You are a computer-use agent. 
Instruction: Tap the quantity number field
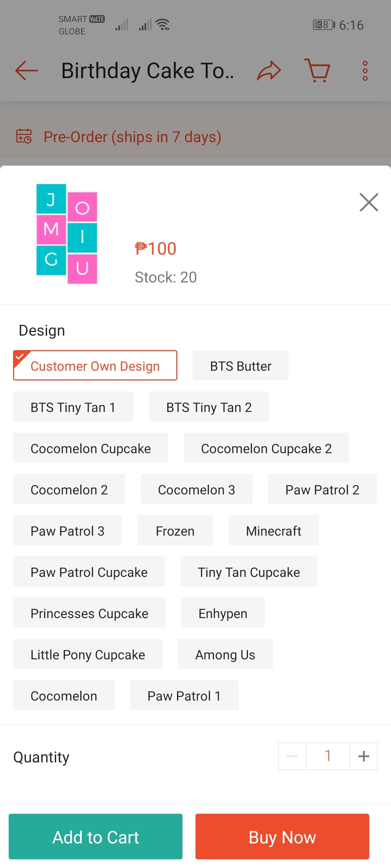(x=328, y=756)
